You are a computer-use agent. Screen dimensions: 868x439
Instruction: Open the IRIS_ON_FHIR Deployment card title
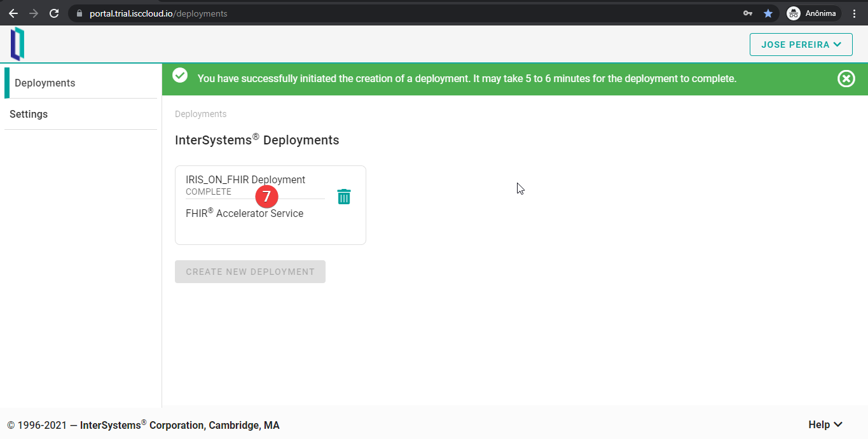pos(245,179)
